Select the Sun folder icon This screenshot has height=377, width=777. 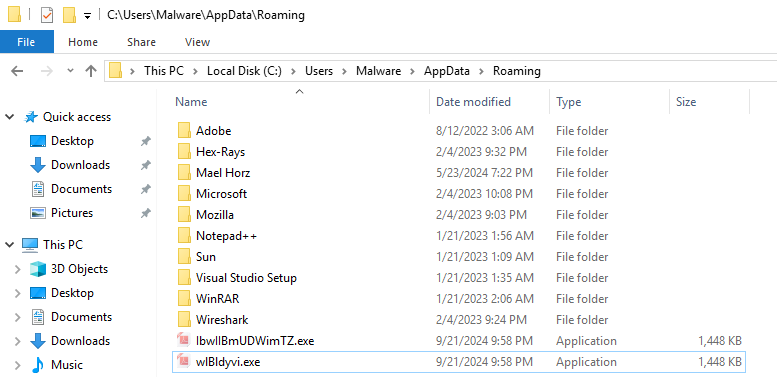[184, 257]
